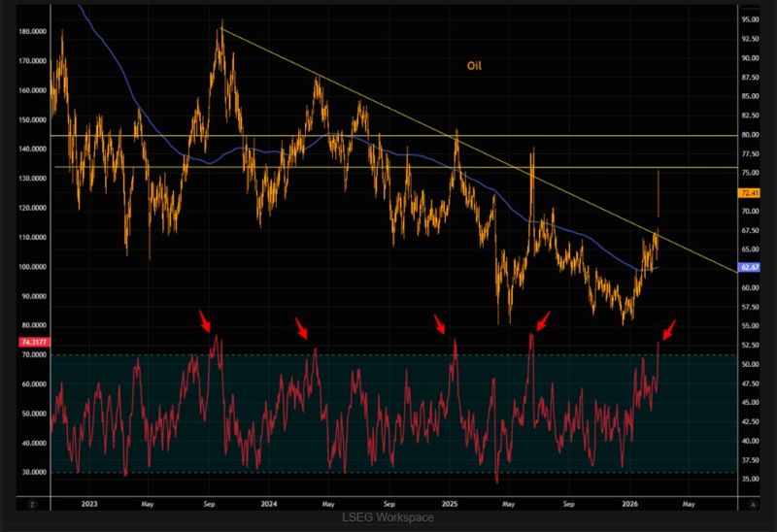This screenshot has height=532, width=777.
Task: Click the 87.50 value on right price axis
Action: click(750, 78)
